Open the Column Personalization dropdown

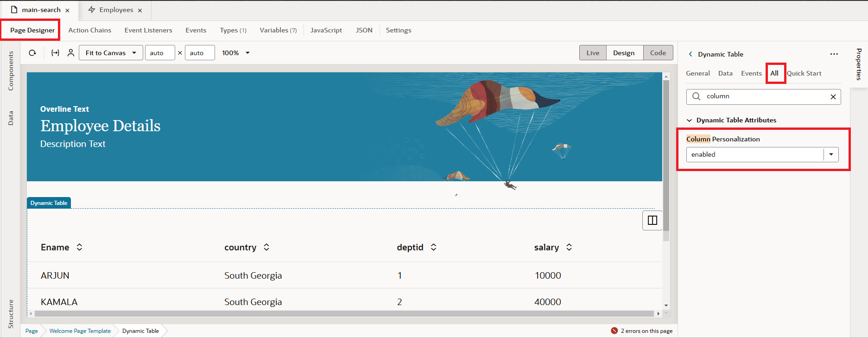[x=831, y=154]
